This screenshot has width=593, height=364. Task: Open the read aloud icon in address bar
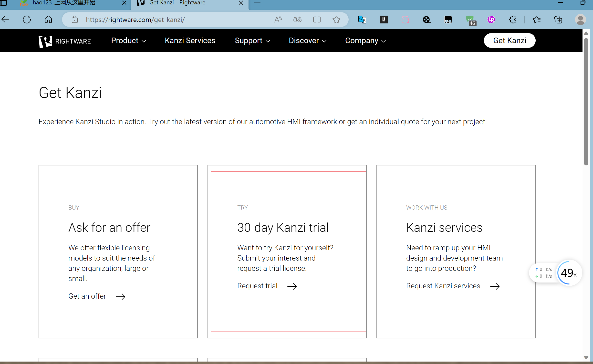pos(278,20)
